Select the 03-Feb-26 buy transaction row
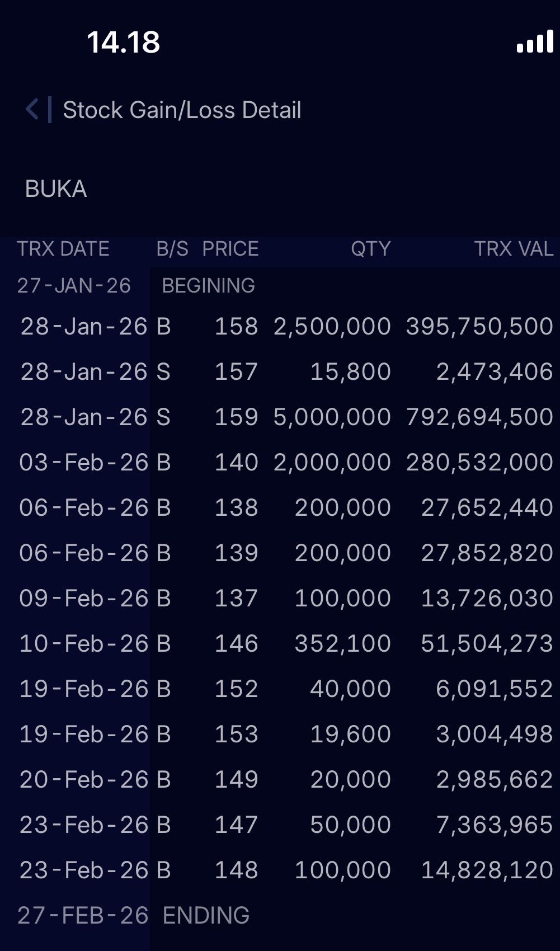 click(x=280, y=463)
